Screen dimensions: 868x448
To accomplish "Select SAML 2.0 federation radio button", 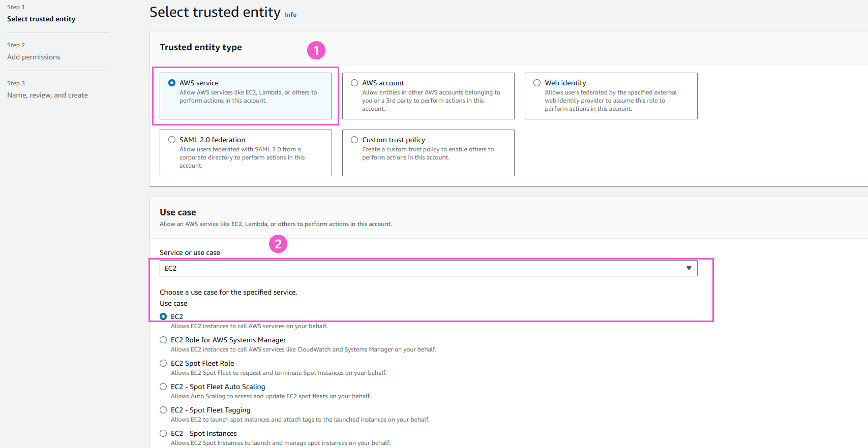I will click(x=172, y=140).
